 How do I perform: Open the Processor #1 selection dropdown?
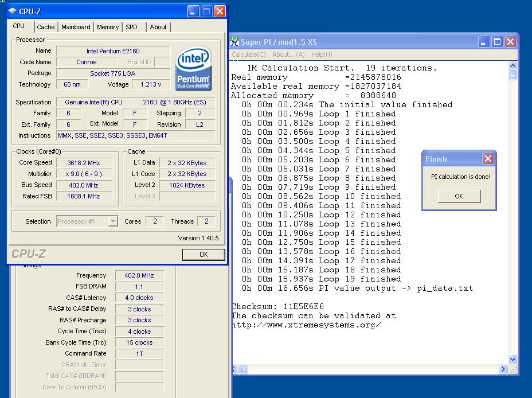coord(113,221)
